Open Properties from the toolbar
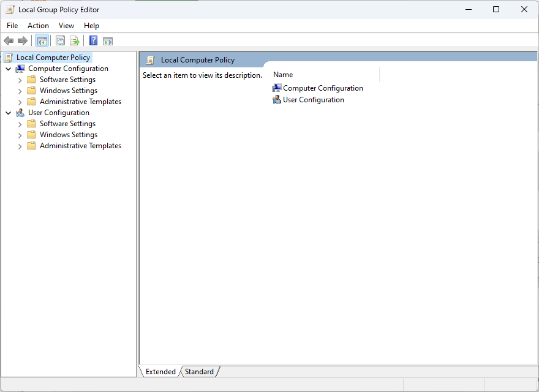 pyautogui.click(x=60, y=41)
